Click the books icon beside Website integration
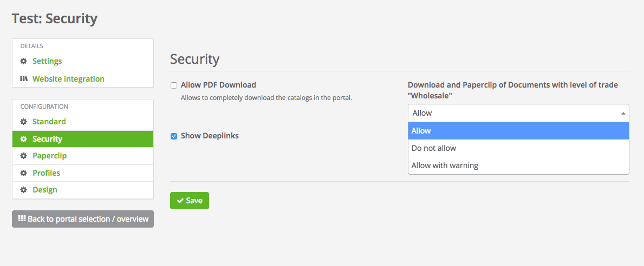This screenshot has height=266, width=644. coord(24,79)
